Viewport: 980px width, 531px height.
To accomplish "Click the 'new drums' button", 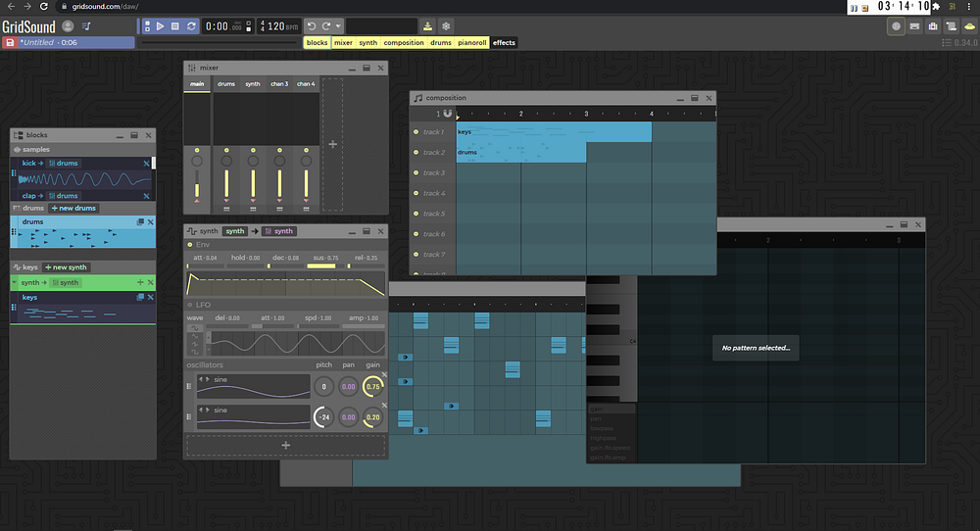I will pos(73,208).
